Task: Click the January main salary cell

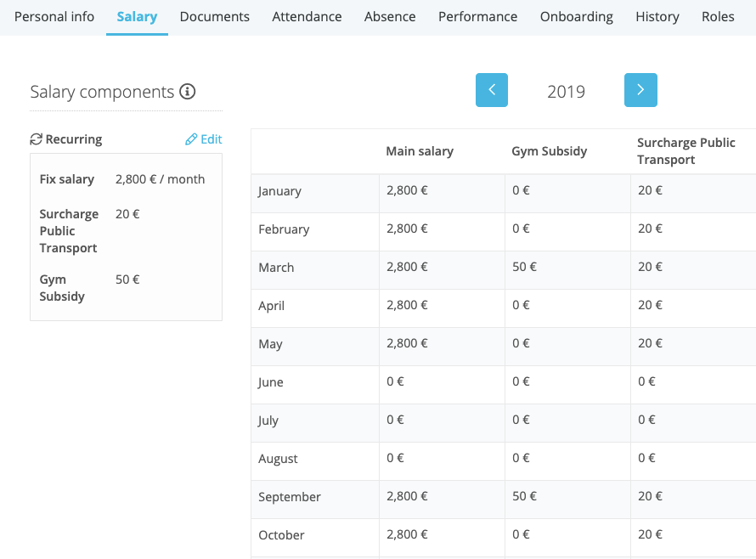Action: 442,190
